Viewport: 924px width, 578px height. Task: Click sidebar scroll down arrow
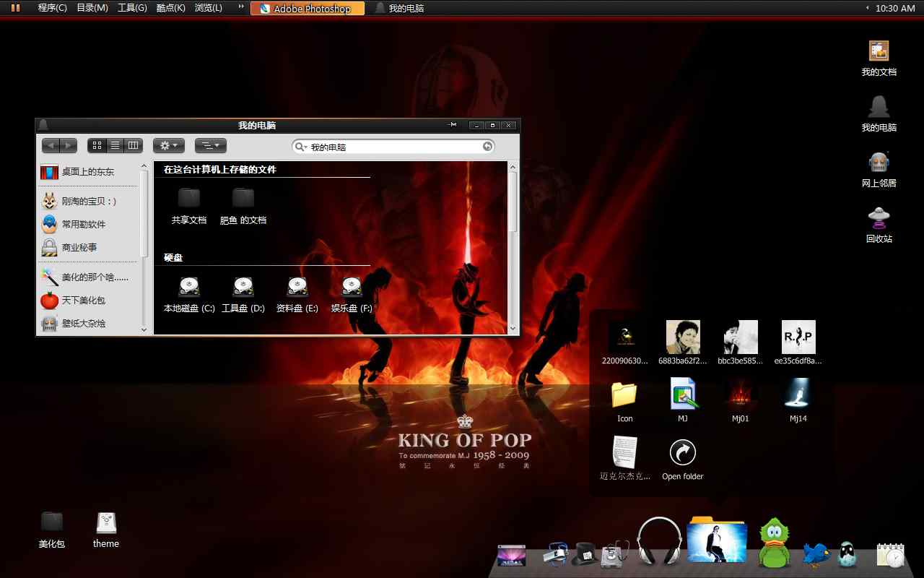click(x=144, y=329)
